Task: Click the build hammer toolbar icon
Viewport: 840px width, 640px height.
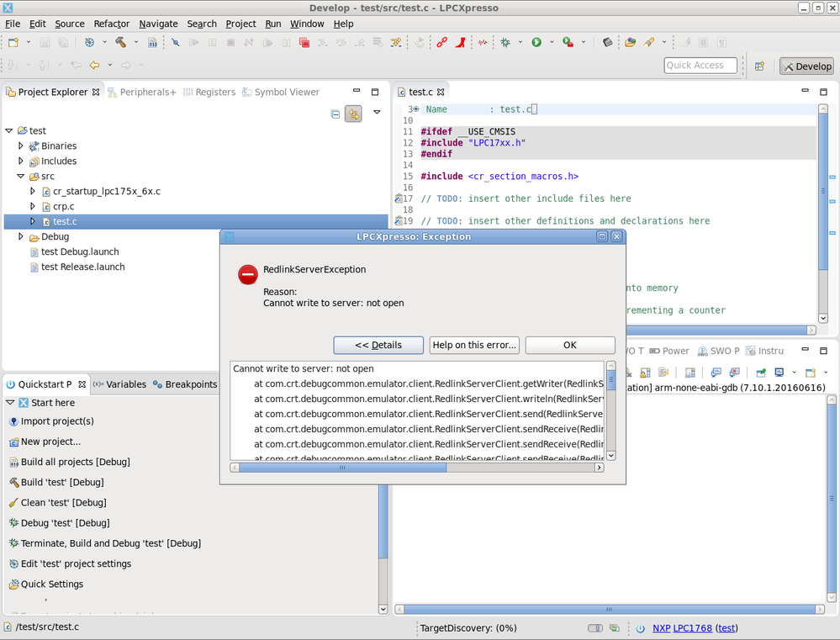Action: (120, 42)
